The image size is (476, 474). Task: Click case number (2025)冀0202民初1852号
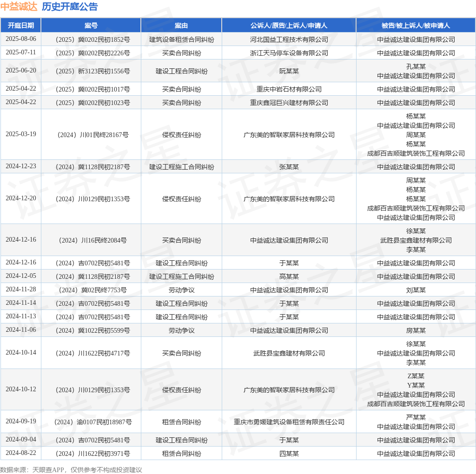pos(93,39)
